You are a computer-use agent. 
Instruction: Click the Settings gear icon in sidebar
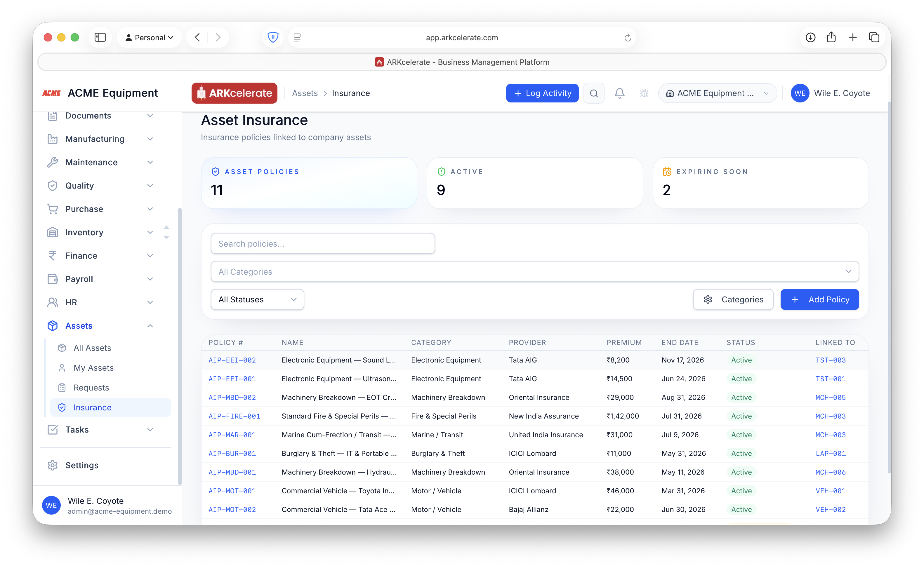pyautogui.click(x=52, y=465)
